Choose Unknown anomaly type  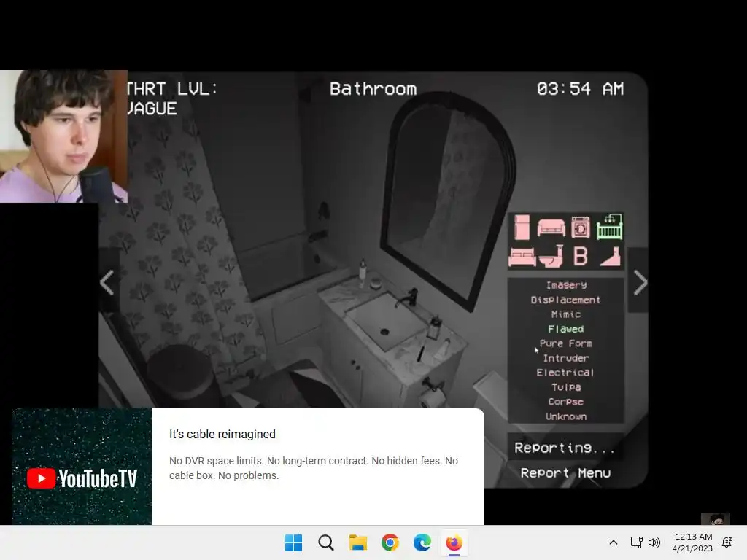tap(566, 416)
